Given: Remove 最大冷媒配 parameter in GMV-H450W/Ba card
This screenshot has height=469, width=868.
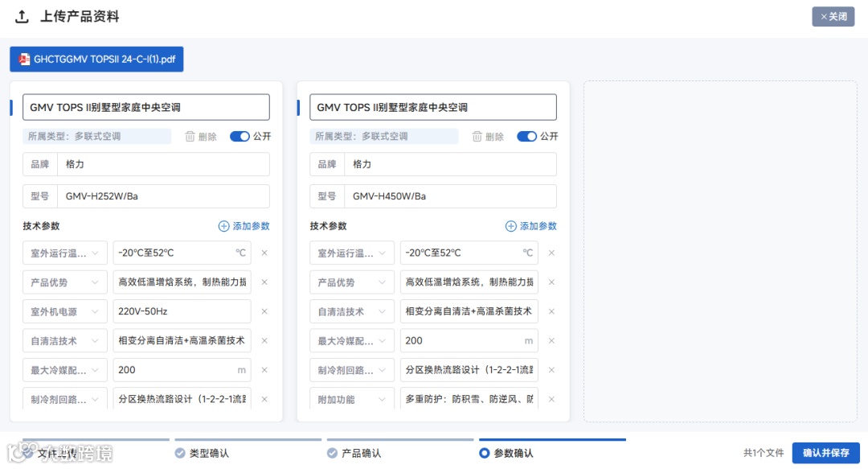Looking at the screenshot, I should point(551,341).
